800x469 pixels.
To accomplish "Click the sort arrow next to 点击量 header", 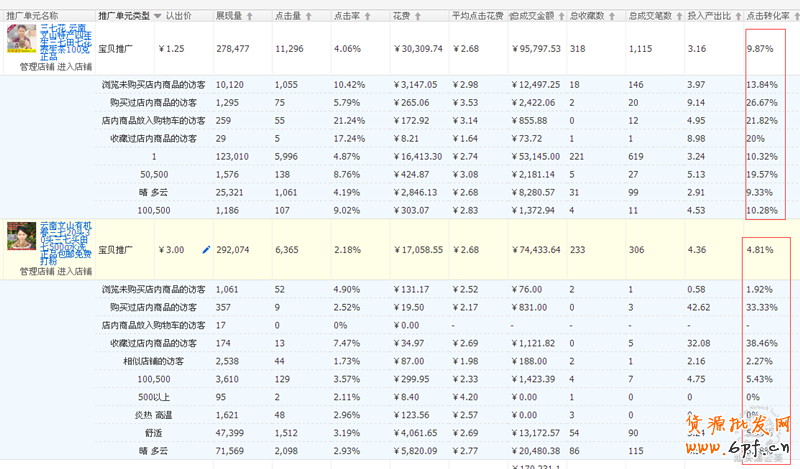I will (x=310, y=17).
